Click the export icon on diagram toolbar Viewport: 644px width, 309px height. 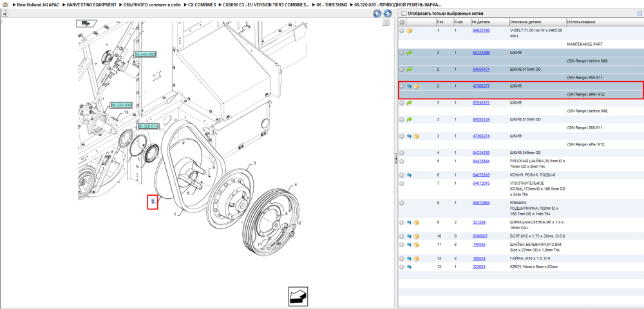click(5, 13)
